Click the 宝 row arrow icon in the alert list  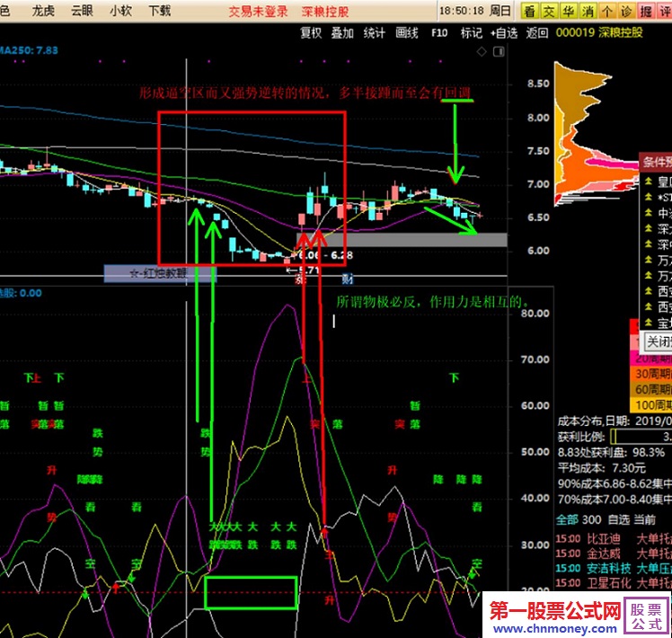click(649, 322)
